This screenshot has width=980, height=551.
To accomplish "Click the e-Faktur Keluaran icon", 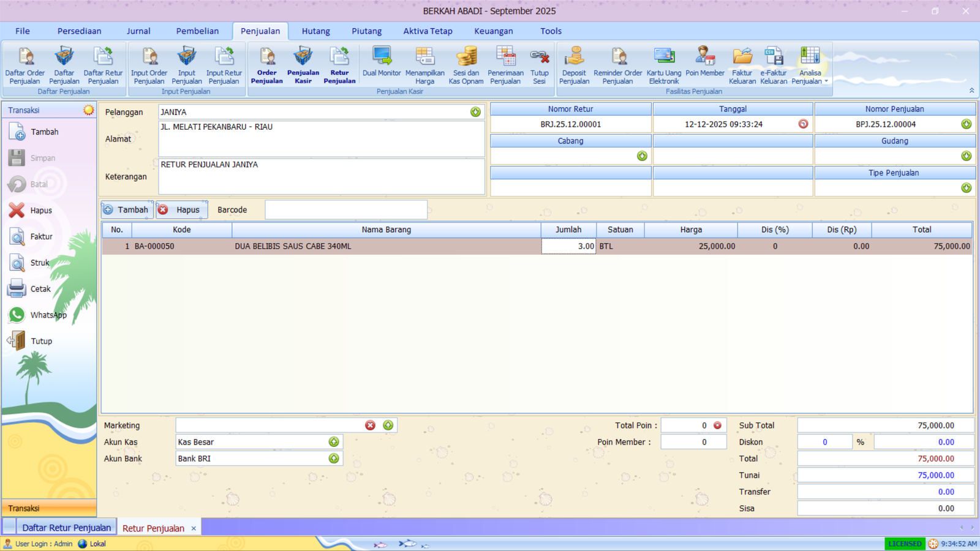I will 773,64.
